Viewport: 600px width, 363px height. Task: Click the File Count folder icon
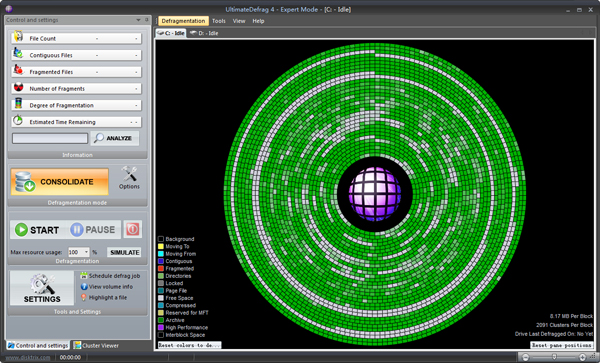18,37
